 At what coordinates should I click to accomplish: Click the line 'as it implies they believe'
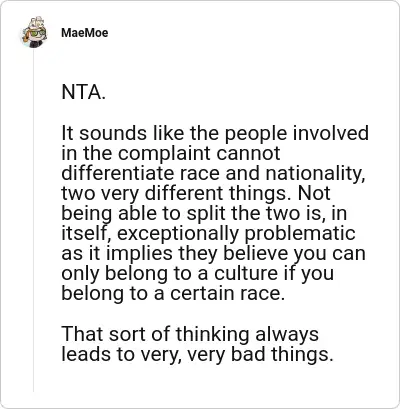click(x=213, y=254)
